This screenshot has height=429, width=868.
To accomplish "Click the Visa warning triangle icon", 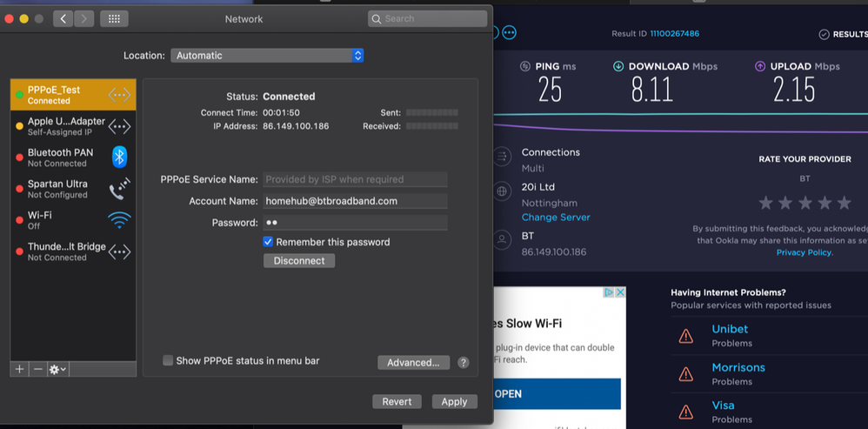I will click(x=686, y=412).
